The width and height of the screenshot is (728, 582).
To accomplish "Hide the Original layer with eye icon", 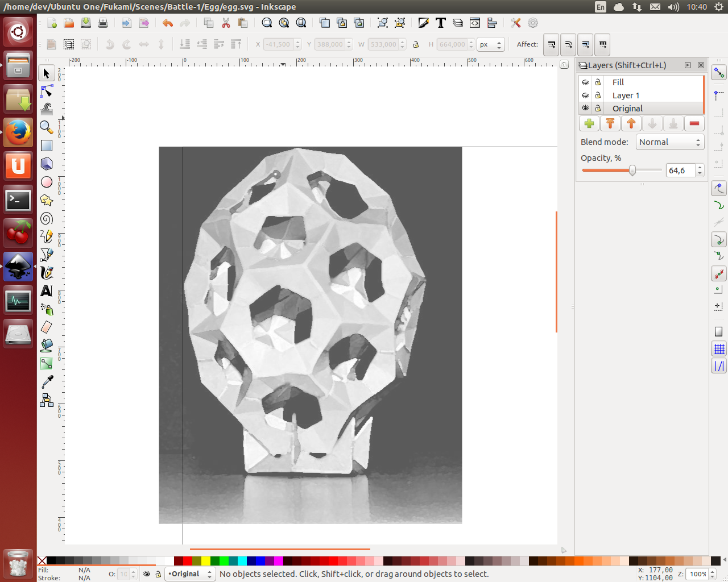I will pos(585,109).
